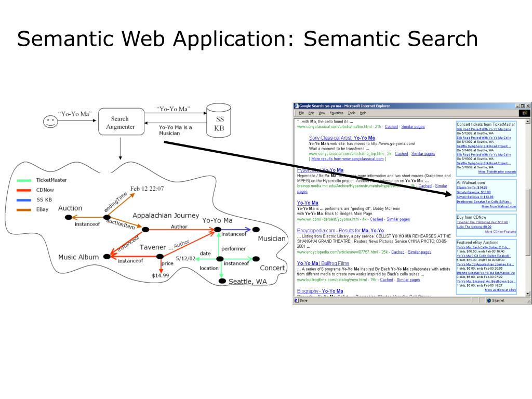Viewport: 532px width, 399px height.
Task: Open the Encyclopedia.com Results for Ma, Yo-Yo link
Action: click(340, 230)
